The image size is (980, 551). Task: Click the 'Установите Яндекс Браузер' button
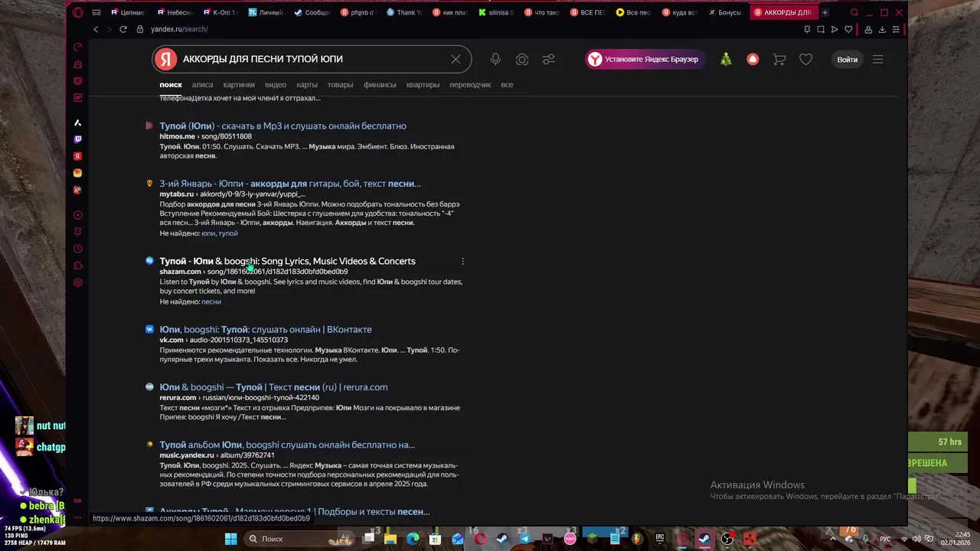pos(645,59)
